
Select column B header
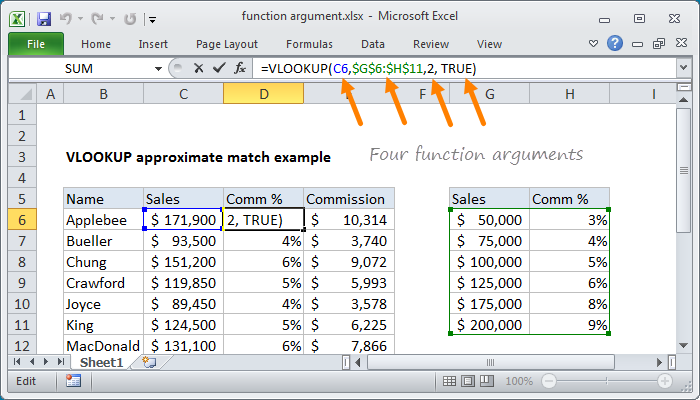103,94
